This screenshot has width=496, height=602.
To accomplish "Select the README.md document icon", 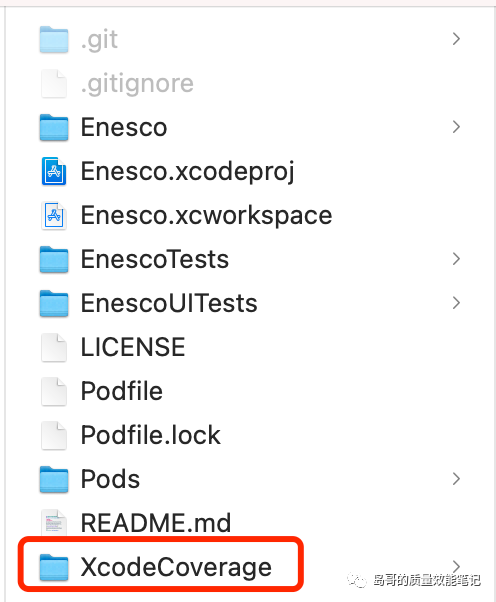I will (x=54, y=523).
